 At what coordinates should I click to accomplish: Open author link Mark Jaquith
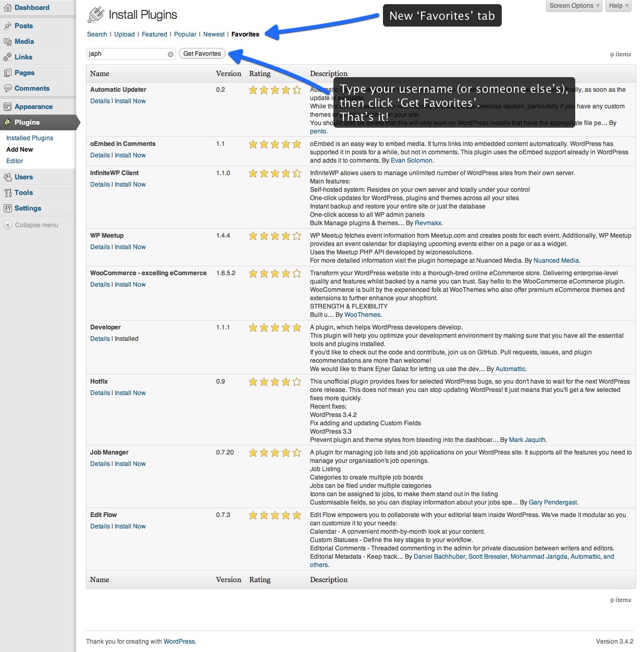click(527, 440)
